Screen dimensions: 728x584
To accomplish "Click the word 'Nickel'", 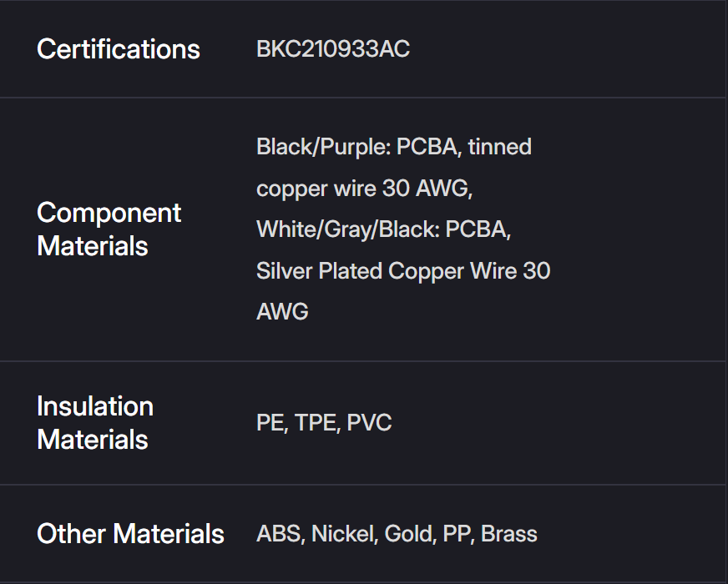I will coord(342,534).
